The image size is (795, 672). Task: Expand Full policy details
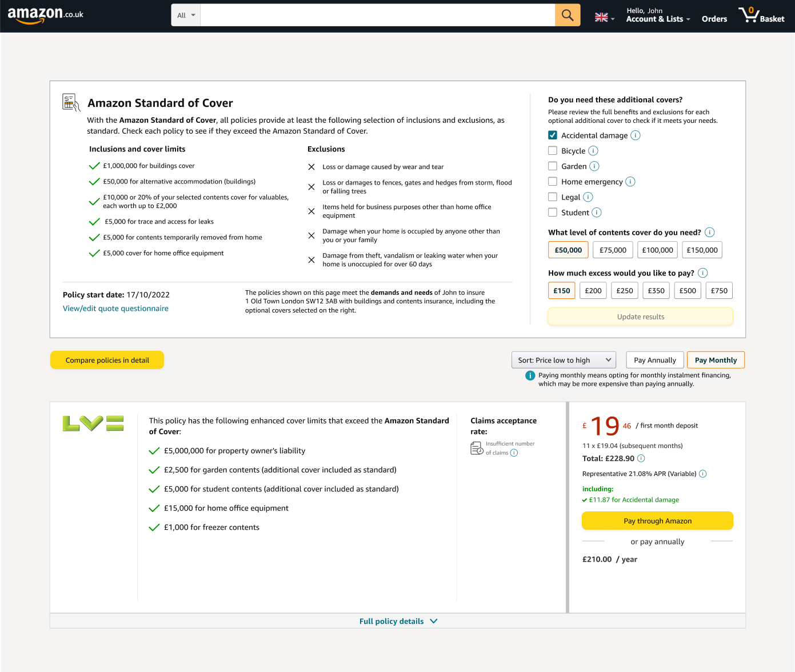click(x=398, y=621)
